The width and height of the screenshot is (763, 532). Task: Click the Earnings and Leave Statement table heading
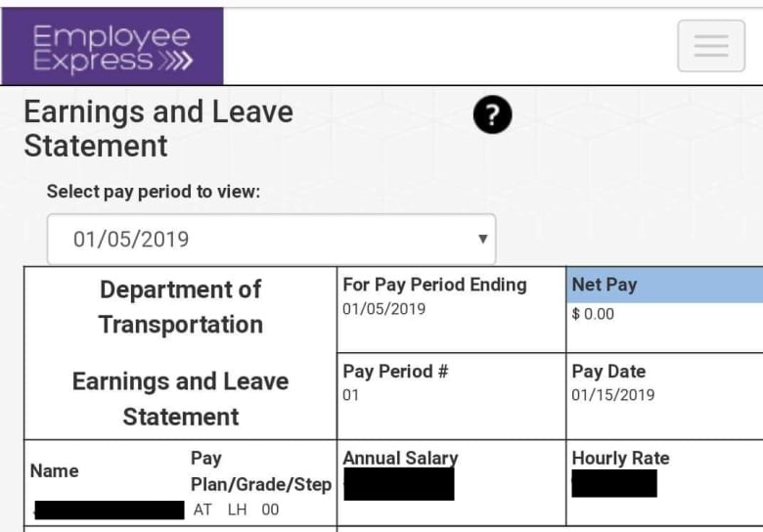click(x=181, y=399)
